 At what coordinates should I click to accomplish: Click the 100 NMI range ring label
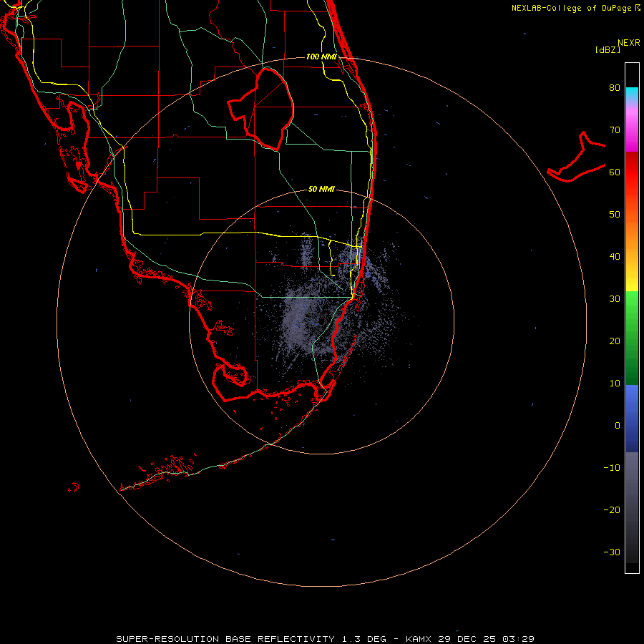321,57
